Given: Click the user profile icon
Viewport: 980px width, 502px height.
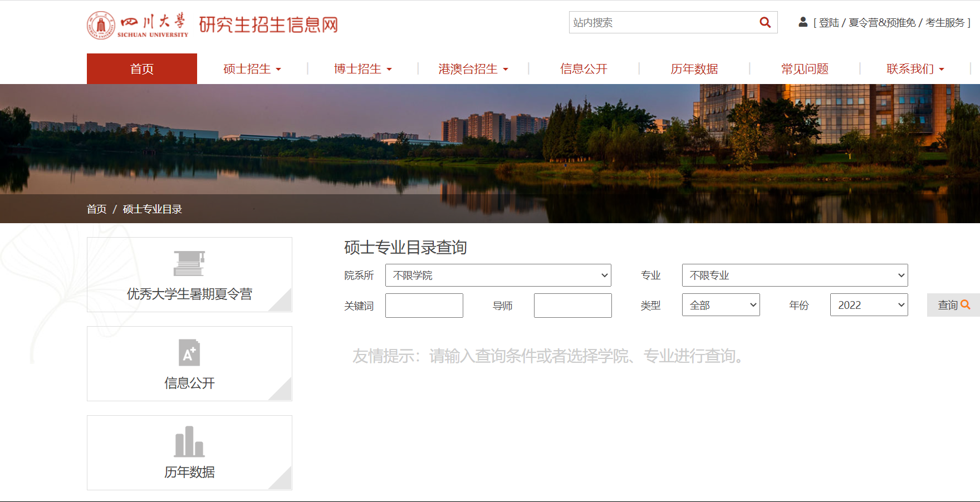Looking at the screenshot, I should [802, 22].
